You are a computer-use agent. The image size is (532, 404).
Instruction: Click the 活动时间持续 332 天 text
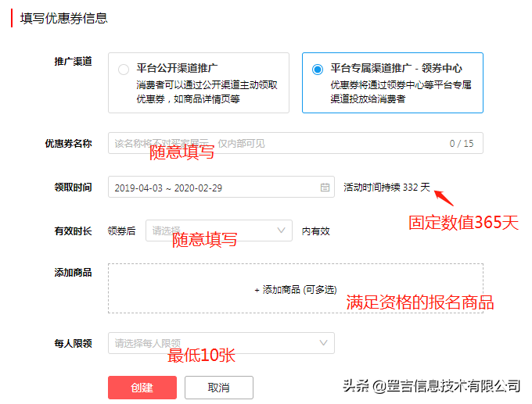tap(386, 187)
